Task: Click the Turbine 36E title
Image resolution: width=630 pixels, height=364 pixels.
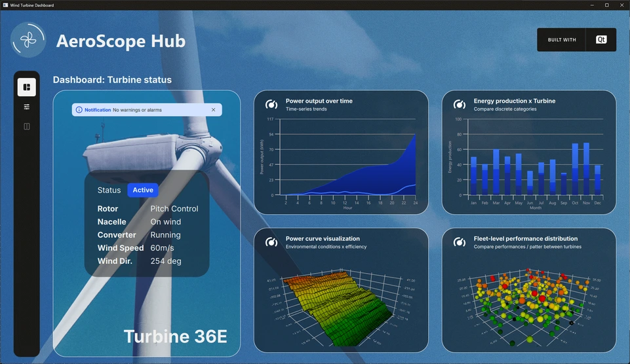Action: pyautogui.click(x=175, y=337)
